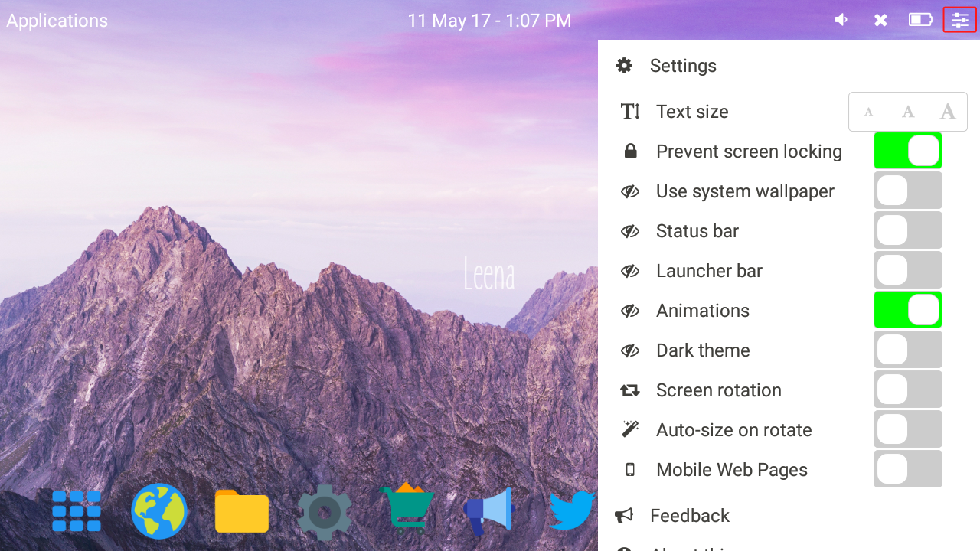980x551 pixels.
Task: Launch the Twitter bird icon
Action: click(x=573, y=511)
